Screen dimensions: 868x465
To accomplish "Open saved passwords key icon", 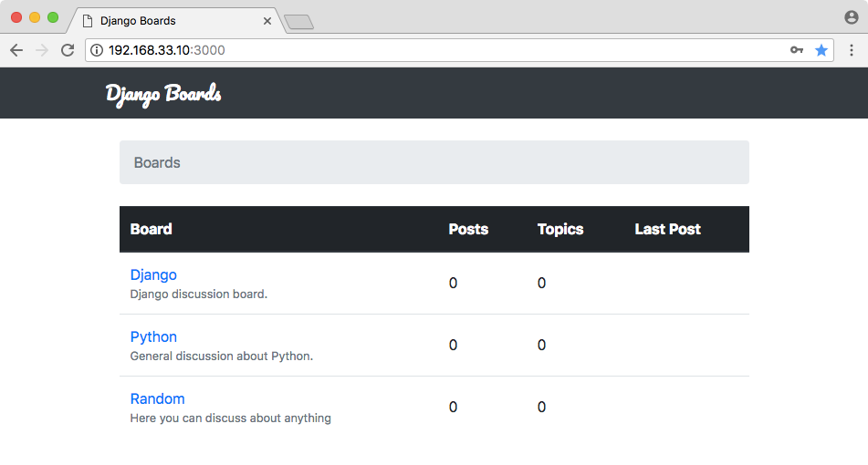I will (797, 50).
